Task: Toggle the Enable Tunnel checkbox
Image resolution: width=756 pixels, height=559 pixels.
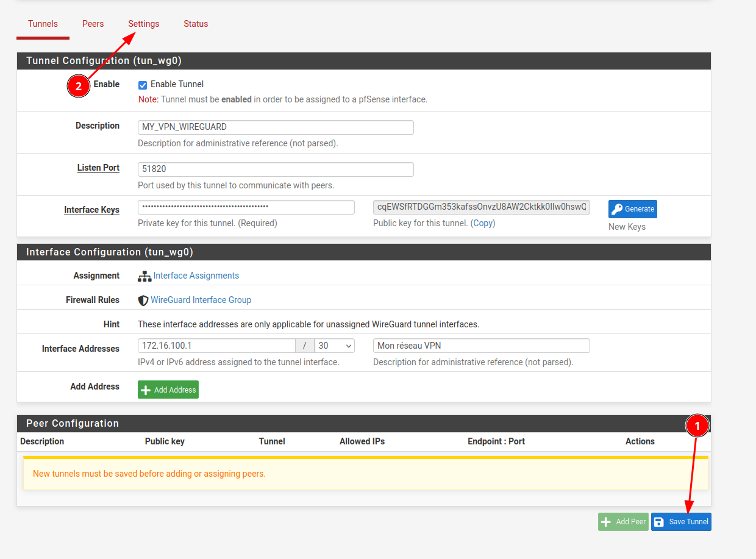Action: tap(143, 85)
